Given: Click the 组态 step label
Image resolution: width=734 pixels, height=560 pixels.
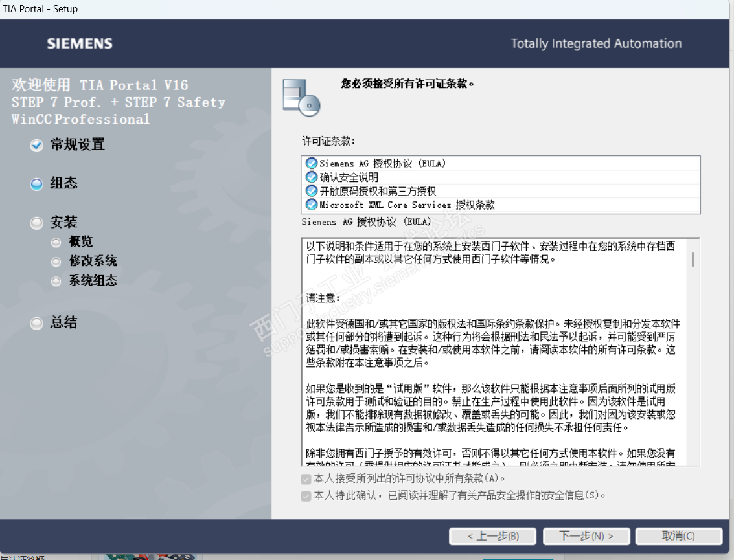Looking at the screenshot, I should click(63, 183).
